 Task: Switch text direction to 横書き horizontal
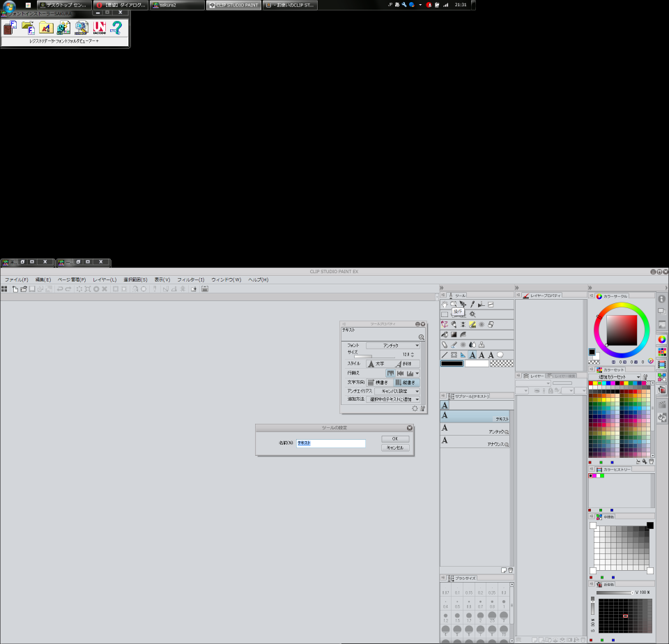pyautogui.click(x=378, y=382)
